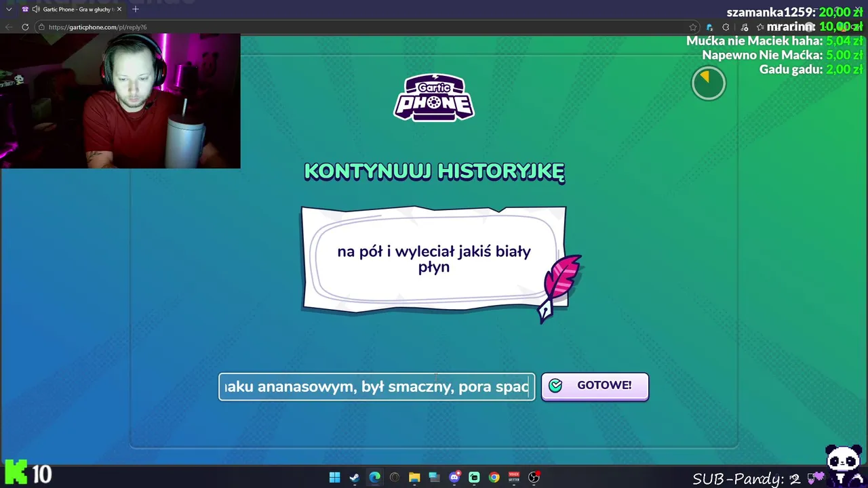Open Microsoft Edge from the taskbar

click(x=374, y=478)
